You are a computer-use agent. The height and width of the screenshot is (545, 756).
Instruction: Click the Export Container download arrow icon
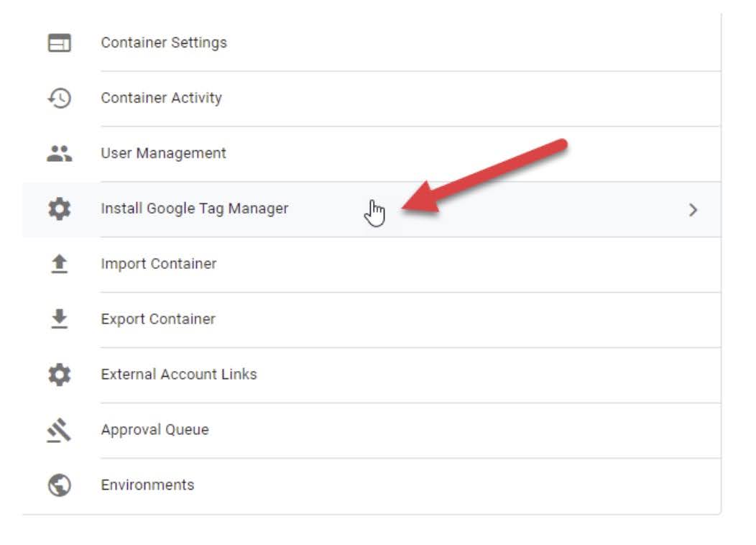(60, 319)
